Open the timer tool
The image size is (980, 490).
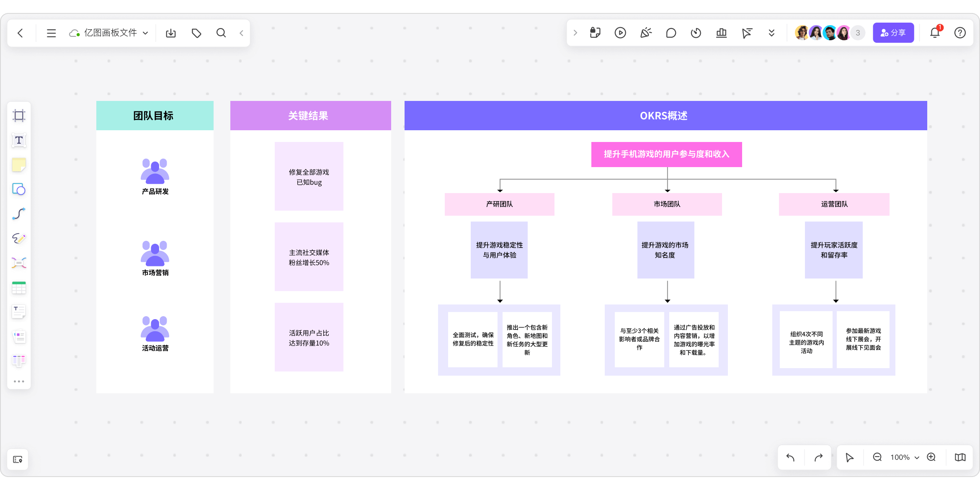(696, 33)
